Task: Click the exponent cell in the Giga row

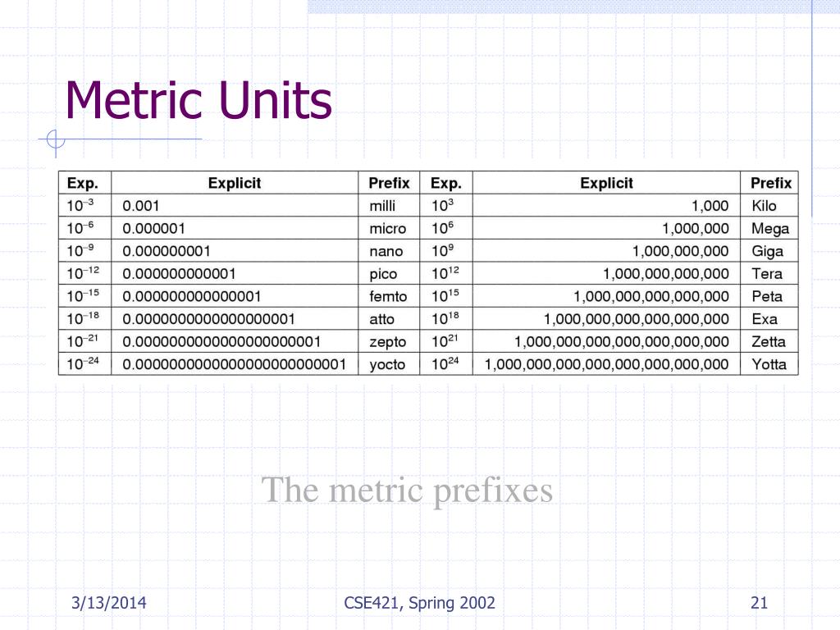Action: (446, 250)
